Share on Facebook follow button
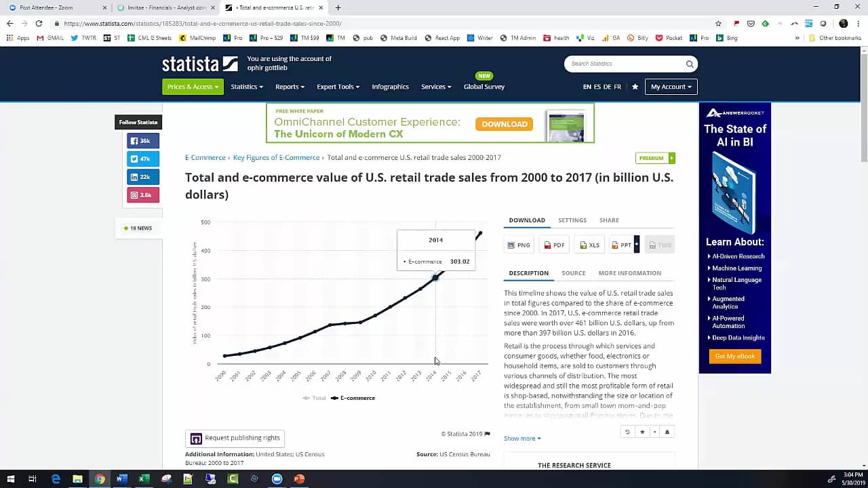868x488 pixels. 143,141
